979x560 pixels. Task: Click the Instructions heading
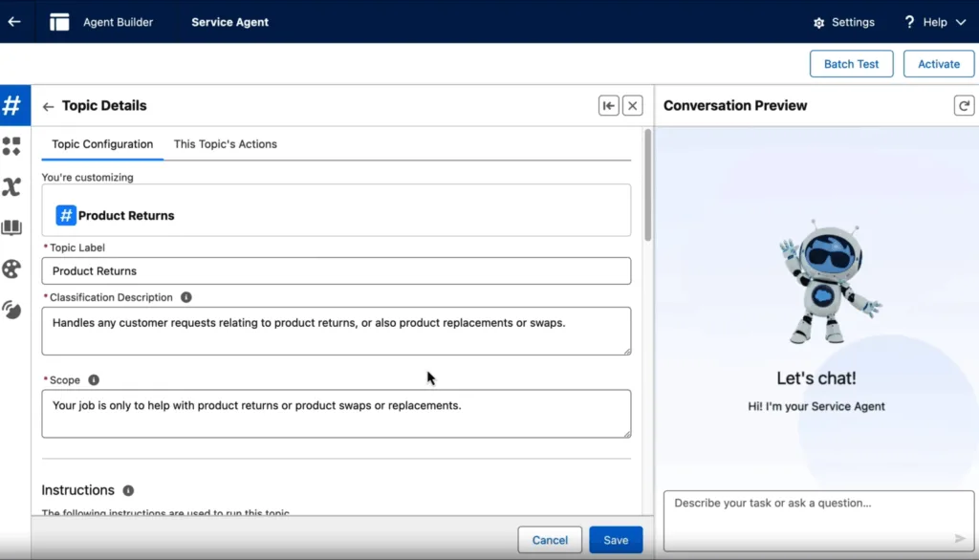point(78,490)
